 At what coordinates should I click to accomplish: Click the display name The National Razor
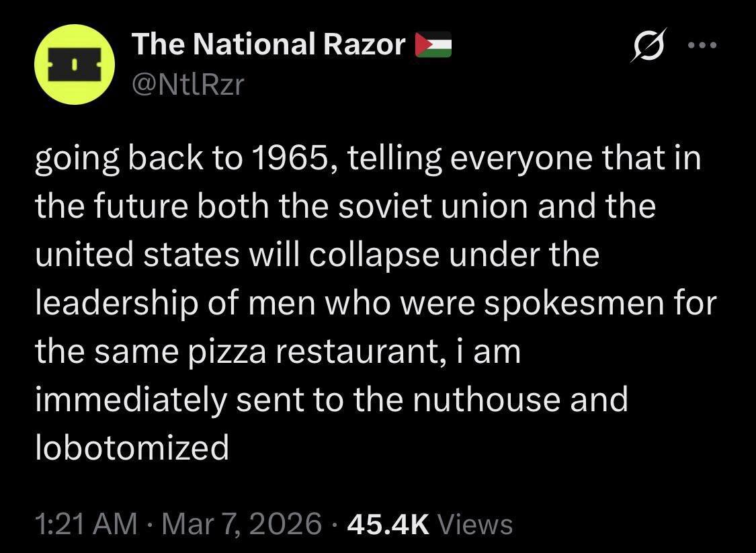click(x=268, y=45)
